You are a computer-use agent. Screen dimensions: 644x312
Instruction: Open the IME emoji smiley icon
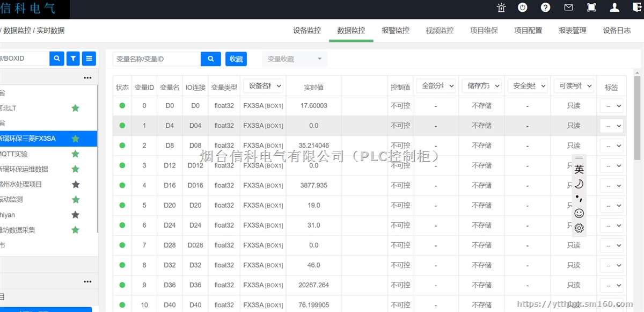click(x=579, y=213)
